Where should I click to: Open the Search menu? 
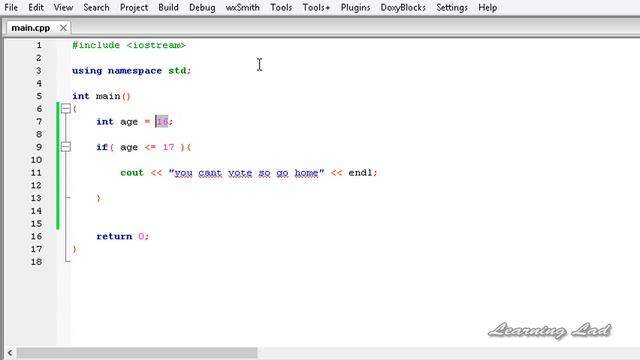pyautogui.click(x=96, y=7)
